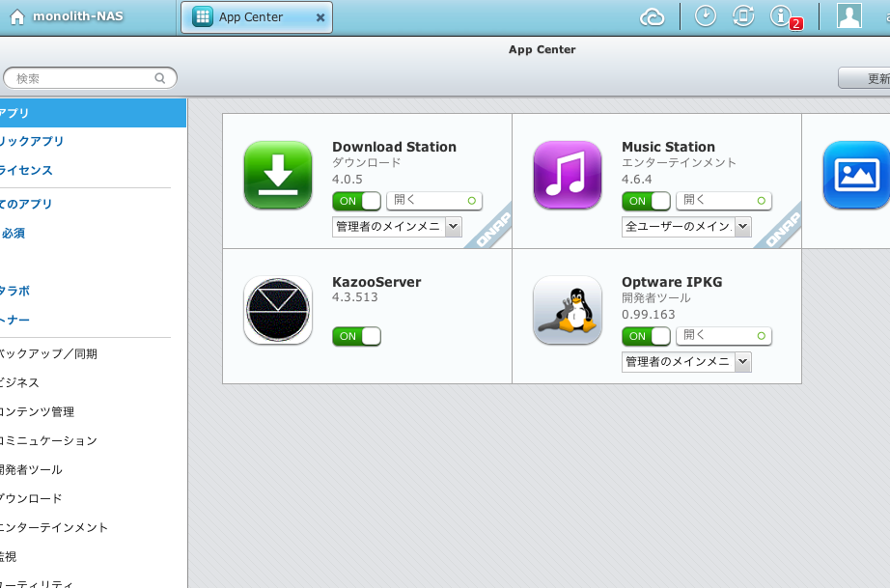890x588 pixels.
Task: Open the cloud service icon
Action: [653, 17]
